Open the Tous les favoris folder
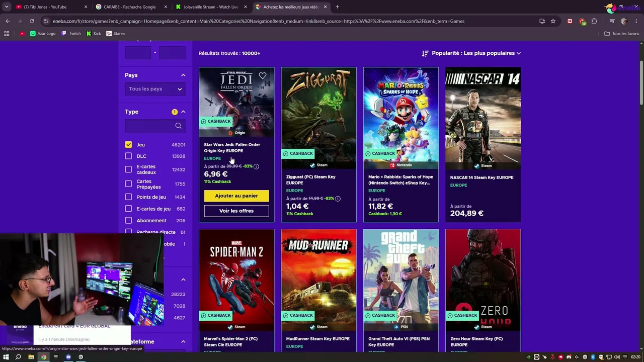 621,34
